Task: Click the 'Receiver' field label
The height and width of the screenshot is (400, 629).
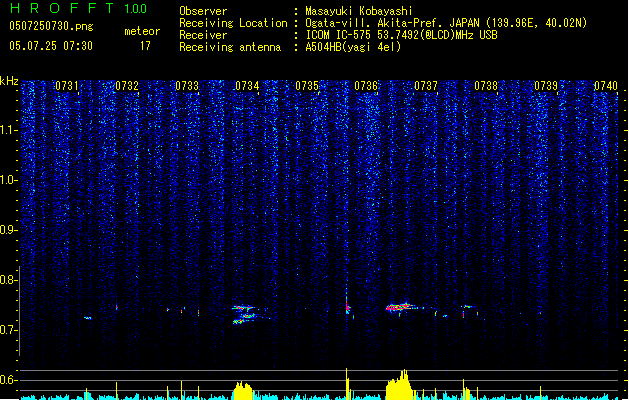Action: click(203, 35)
